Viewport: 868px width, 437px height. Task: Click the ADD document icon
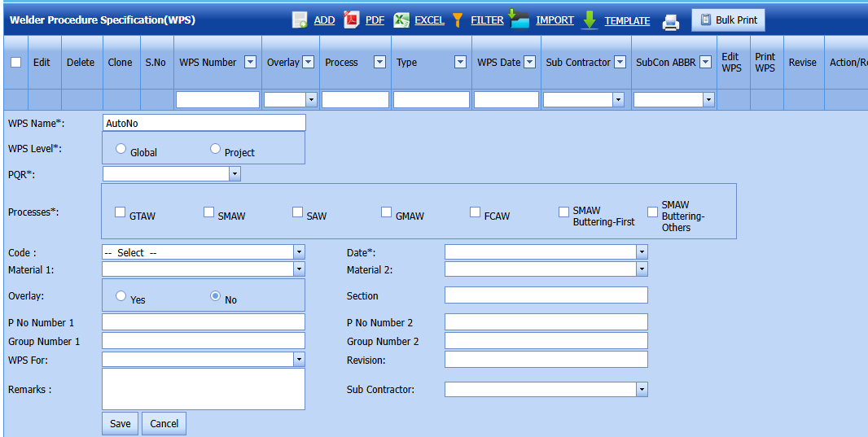tap(300, 20)
